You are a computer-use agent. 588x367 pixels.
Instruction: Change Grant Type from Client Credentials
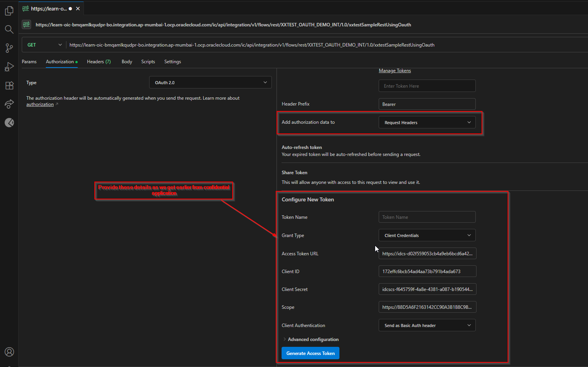click(x=426, y=235)
